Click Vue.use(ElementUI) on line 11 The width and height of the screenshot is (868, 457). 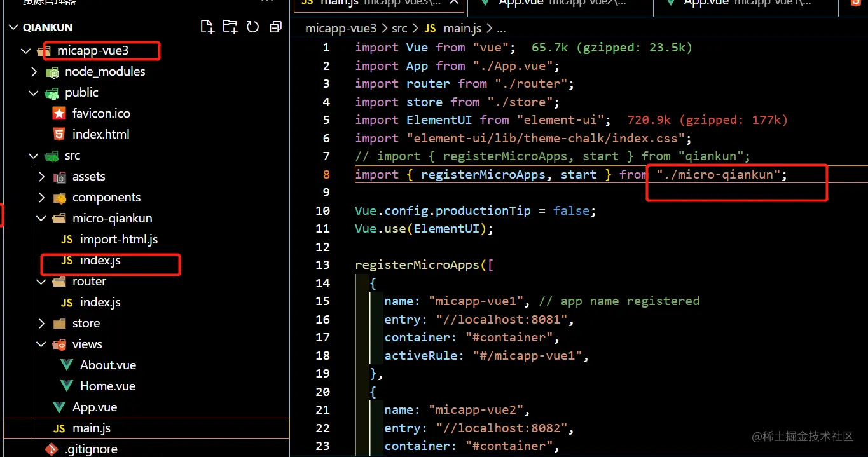(x=424, y=229)
